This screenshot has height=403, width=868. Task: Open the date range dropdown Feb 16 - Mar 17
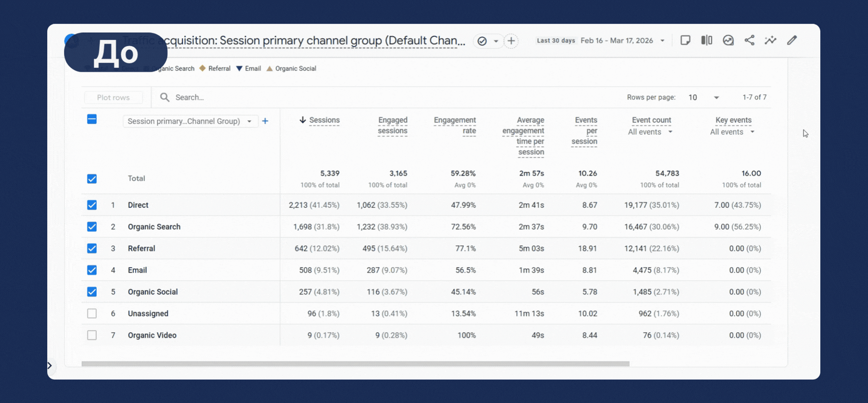(x=623, y=41)
